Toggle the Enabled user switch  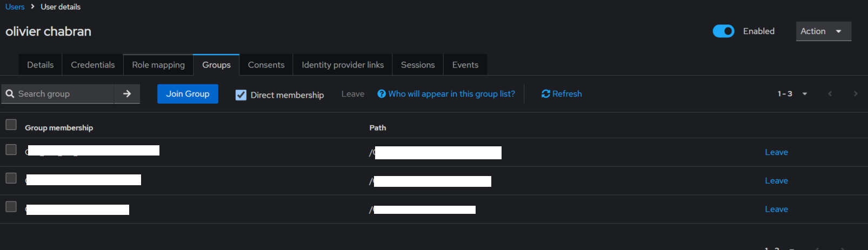click(723, 31)
